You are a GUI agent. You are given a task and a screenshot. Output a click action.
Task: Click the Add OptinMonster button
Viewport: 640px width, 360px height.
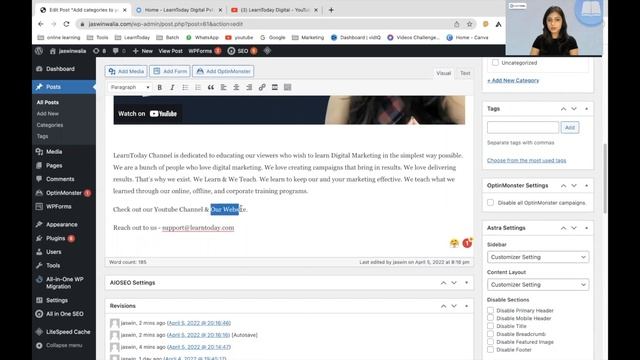tap(223, 71)
